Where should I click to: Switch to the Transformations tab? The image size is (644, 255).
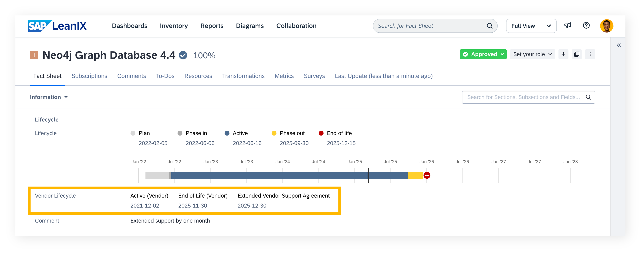coord(243,76)
